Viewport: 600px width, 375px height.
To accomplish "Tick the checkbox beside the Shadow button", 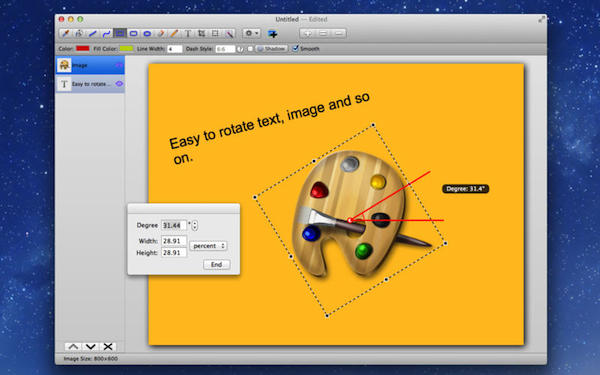I will coord(250,49).
